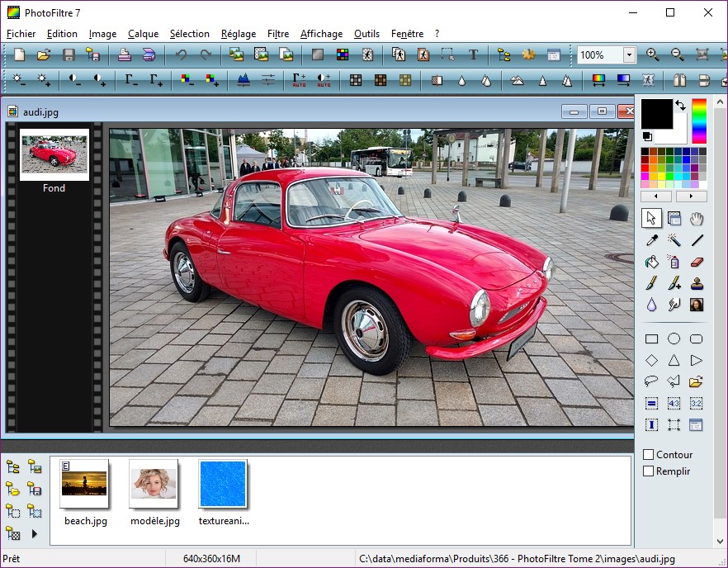The image size is (728, 568).
Task: Select the Eraser tool
Action: point(697,262)
